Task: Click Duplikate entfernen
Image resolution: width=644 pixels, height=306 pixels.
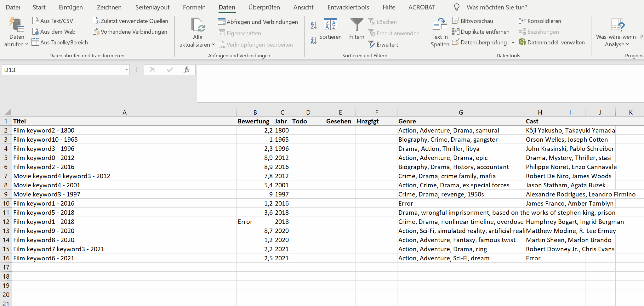Action: [x=481, y=32]
